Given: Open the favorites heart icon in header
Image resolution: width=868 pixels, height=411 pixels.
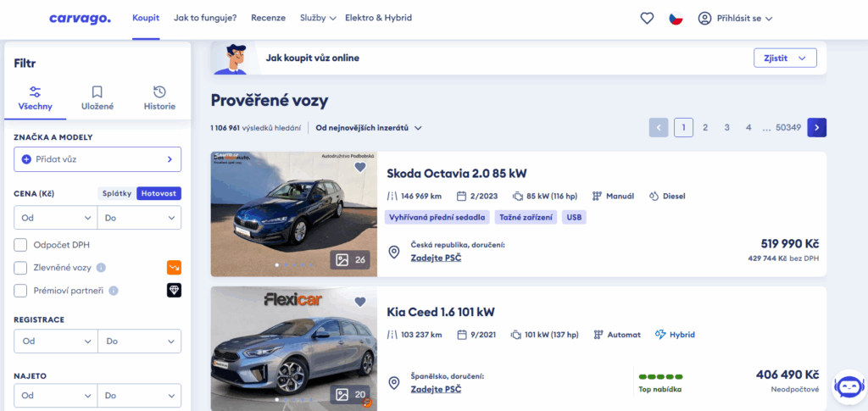Looking at the screenshot, I should [647, 19].
